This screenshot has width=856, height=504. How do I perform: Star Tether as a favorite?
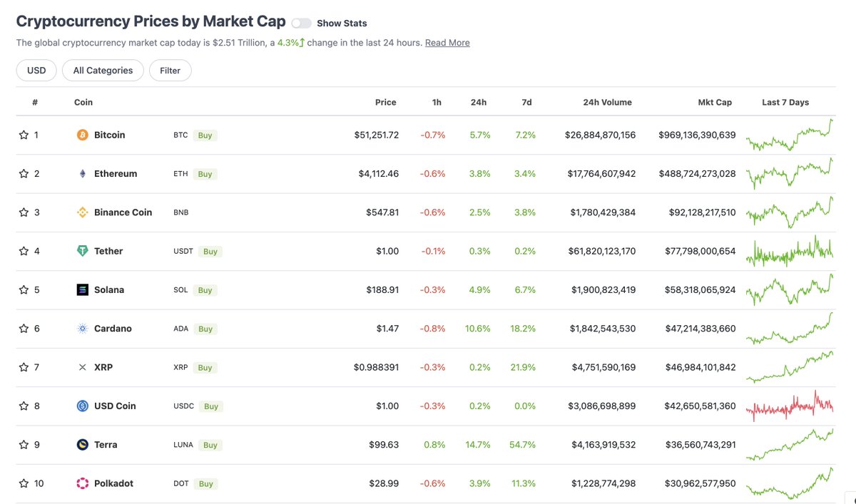point(24,251)
